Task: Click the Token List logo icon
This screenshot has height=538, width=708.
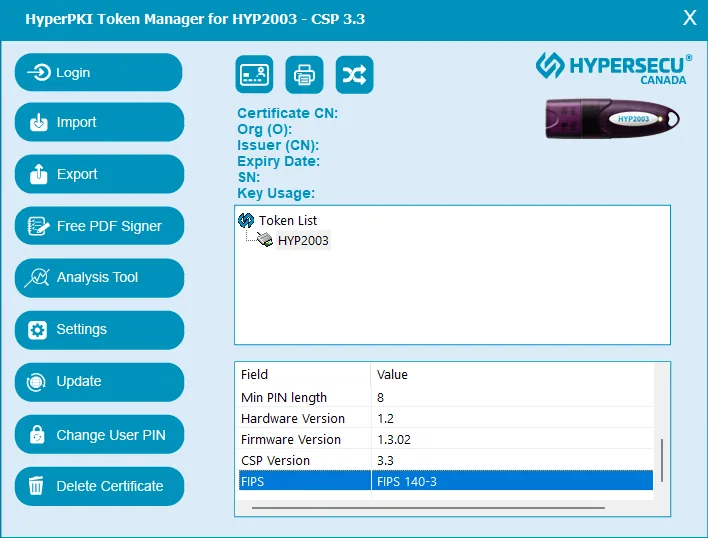Action: pos(246,220)
